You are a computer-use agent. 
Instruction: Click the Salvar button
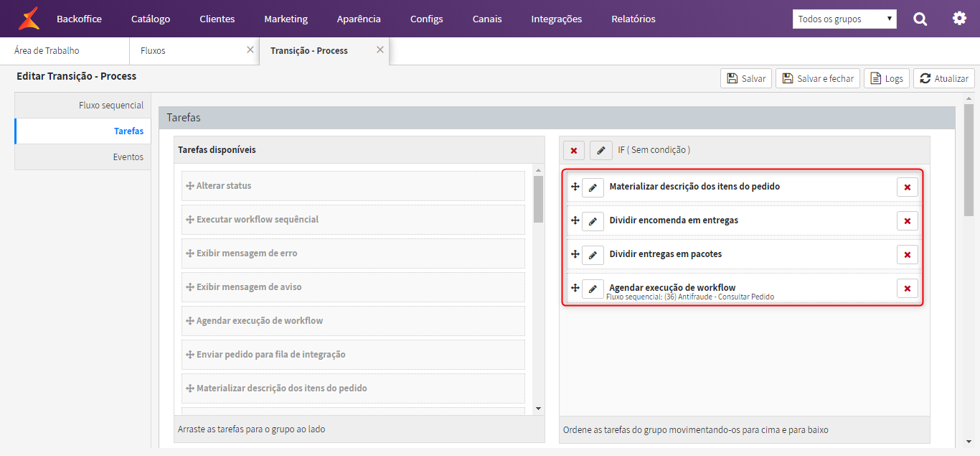point(746,78)
